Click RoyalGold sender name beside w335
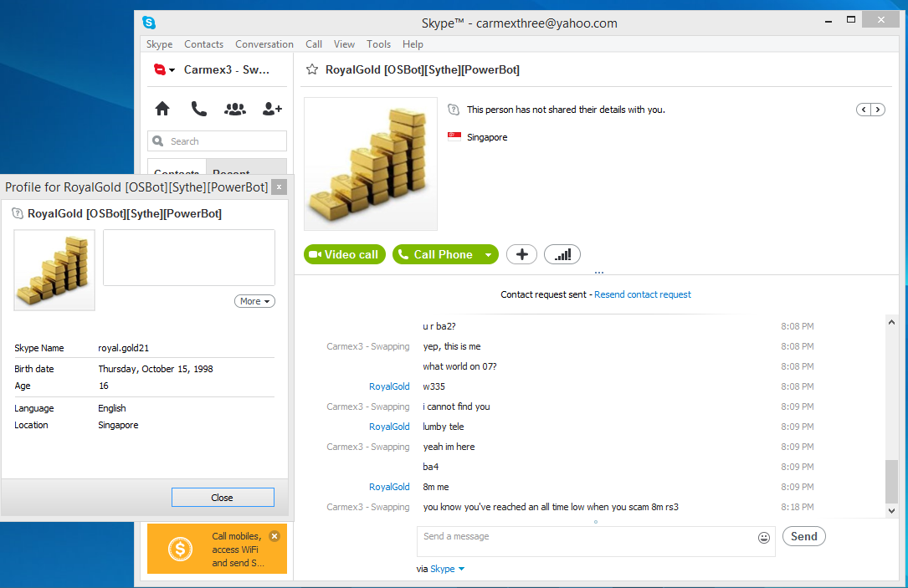This screenshot has height=588, width=908. 389,386
